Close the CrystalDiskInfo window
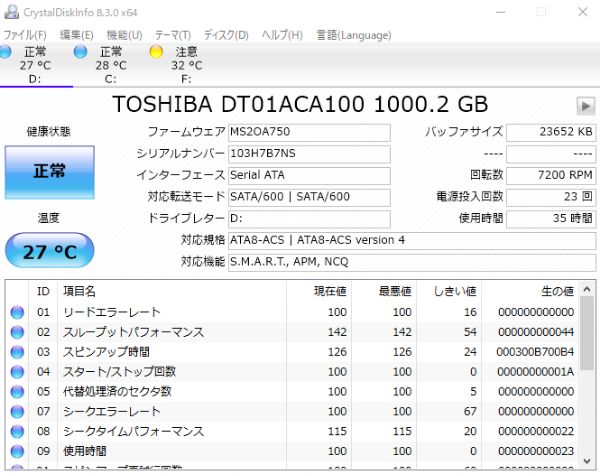Screen dimensions: 600x474 coord(583,12)
